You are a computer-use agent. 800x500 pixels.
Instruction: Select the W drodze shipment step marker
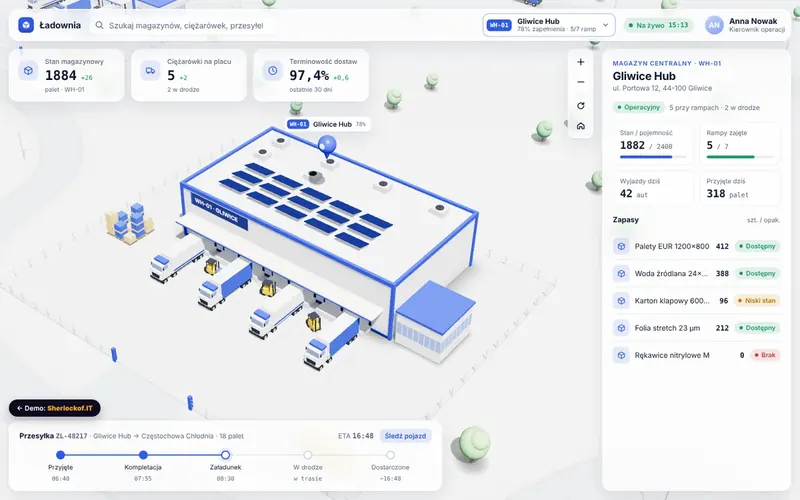[x=308, y=455]
